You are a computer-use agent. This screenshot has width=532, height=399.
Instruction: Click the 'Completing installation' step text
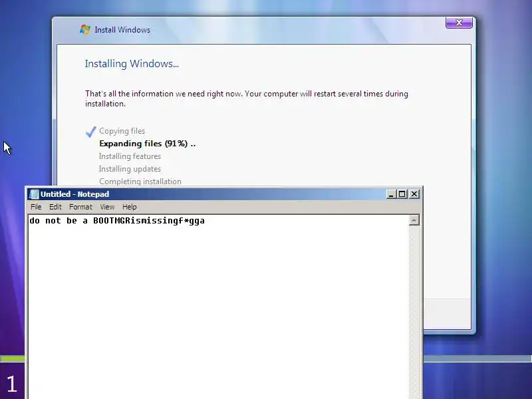point(140,181)
